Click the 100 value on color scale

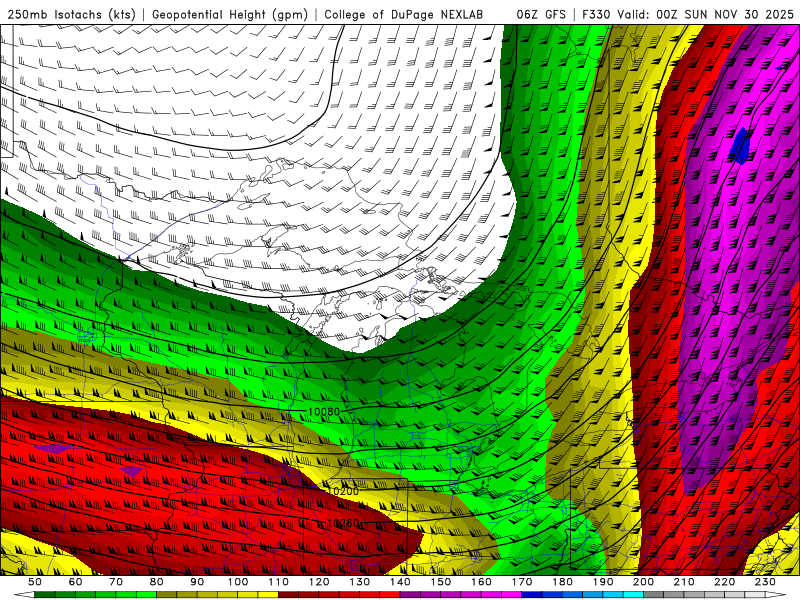coord(238,582)
